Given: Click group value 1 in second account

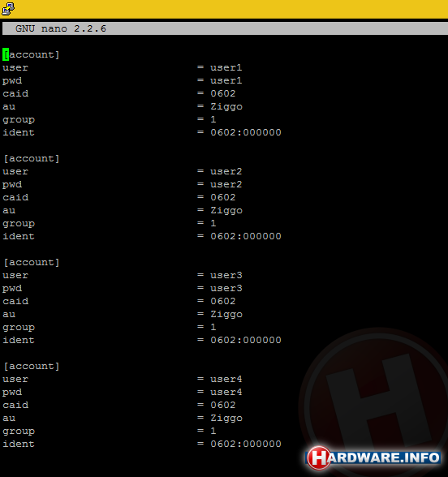Looking at the screenshot, I should click(x=213, y=223).
